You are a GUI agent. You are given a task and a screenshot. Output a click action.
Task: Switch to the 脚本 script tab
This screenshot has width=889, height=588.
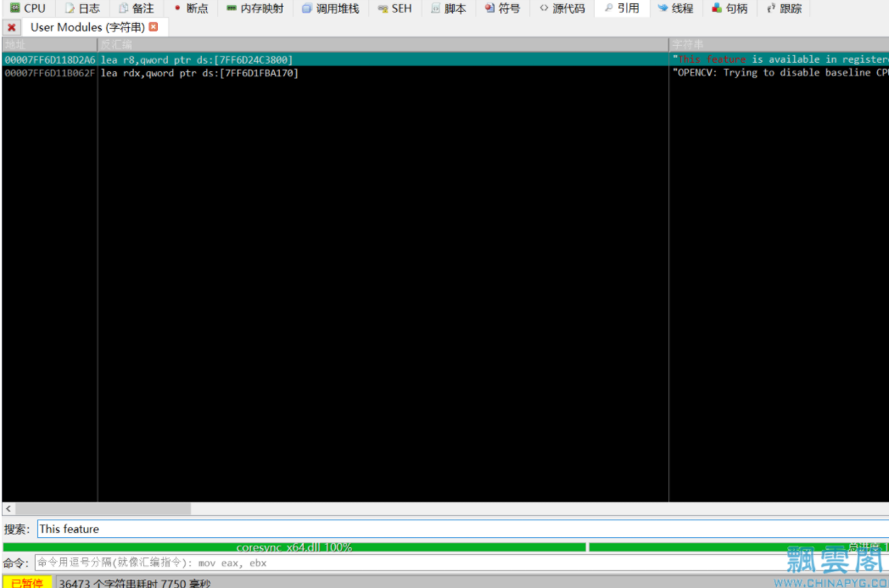pyautogui.click(x=449, y=8)
